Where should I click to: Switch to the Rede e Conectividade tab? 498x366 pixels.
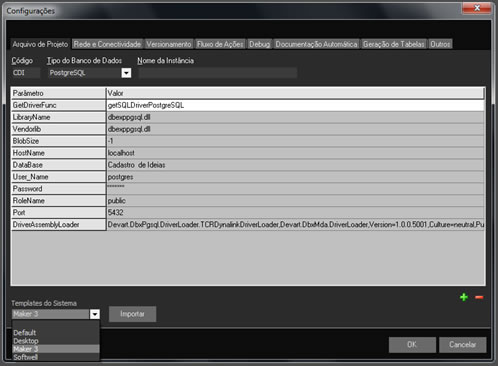107,44
